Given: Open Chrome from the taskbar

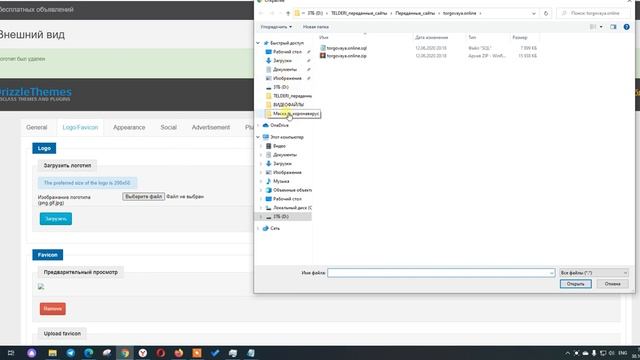Looking at the screenshot, I should point(124,353).
